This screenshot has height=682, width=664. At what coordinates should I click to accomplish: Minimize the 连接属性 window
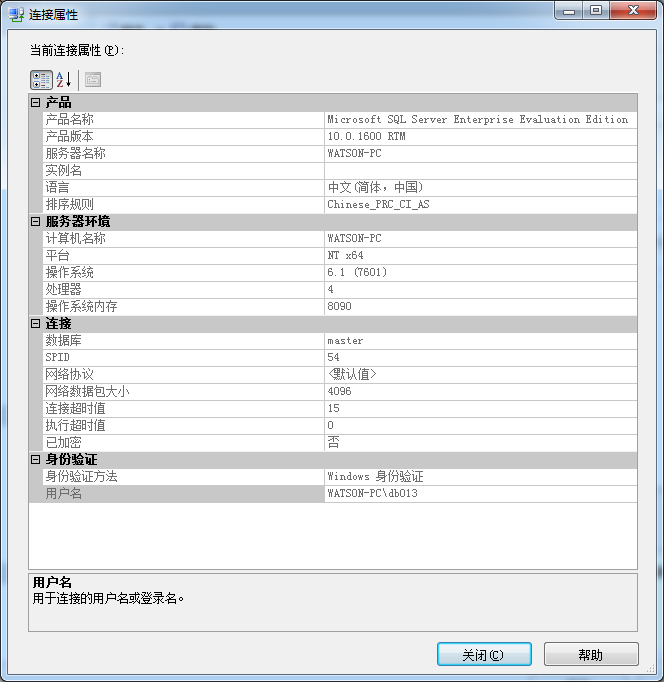(568, 11)
